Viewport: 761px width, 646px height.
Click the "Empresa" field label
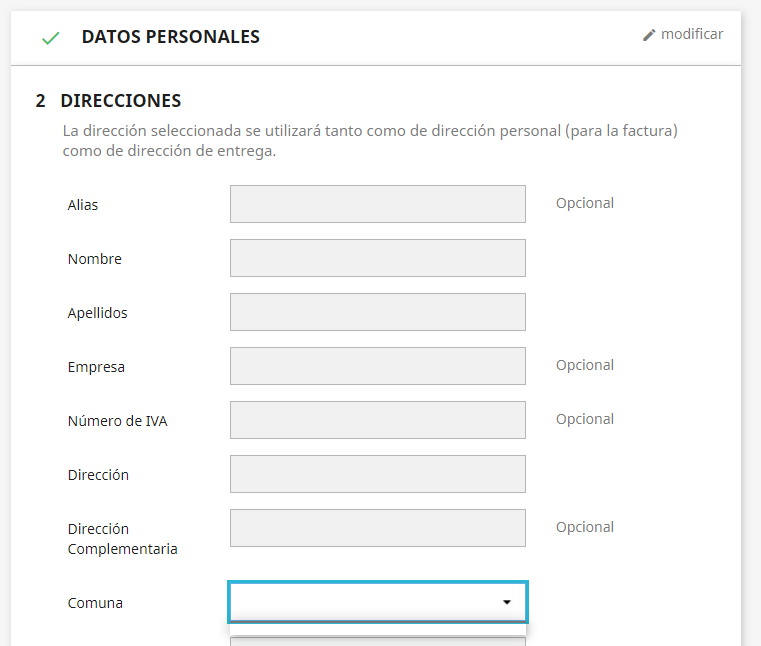coord(96,367)
